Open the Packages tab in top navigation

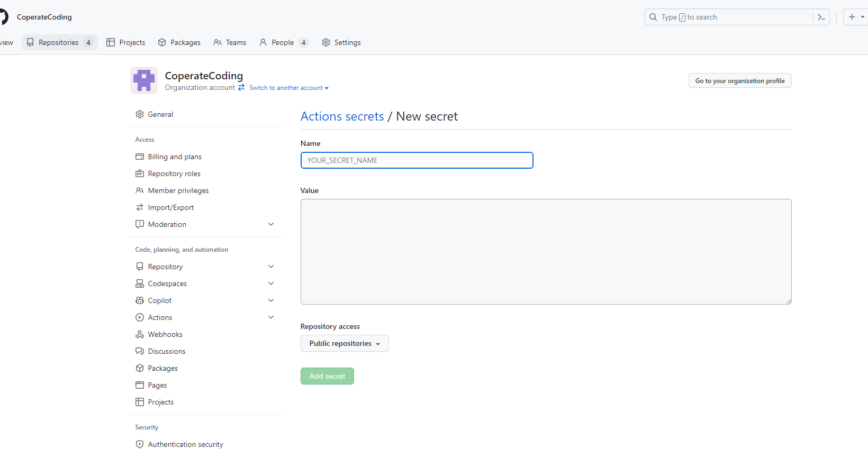point(179,42)
